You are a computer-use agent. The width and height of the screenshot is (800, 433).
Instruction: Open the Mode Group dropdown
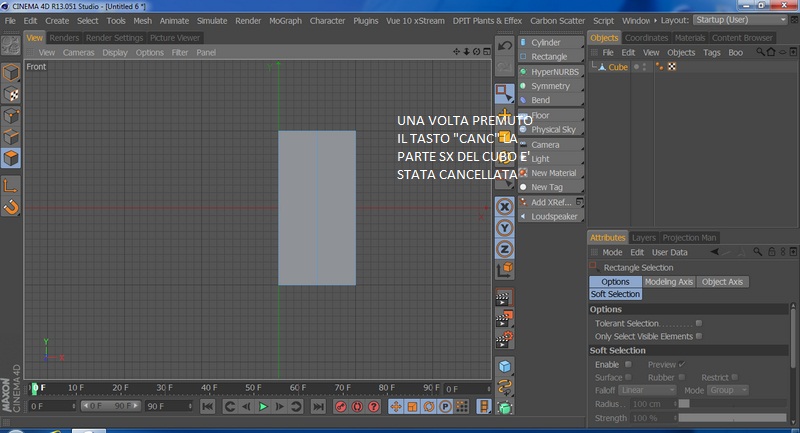click(x=728, y=390)
